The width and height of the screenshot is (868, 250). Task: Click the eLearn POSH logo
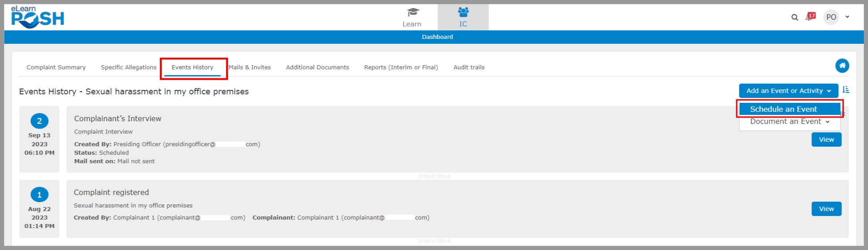pos(38,17)
